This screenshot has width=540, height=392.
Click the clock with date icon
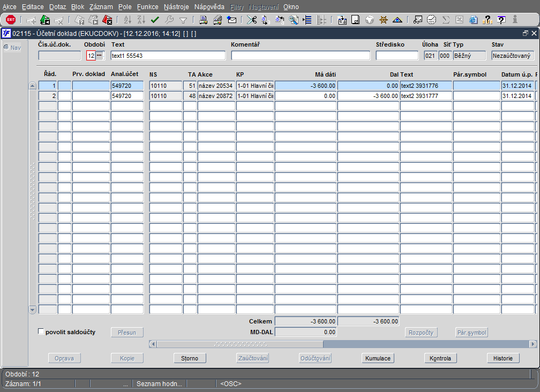tap(432, 20)
